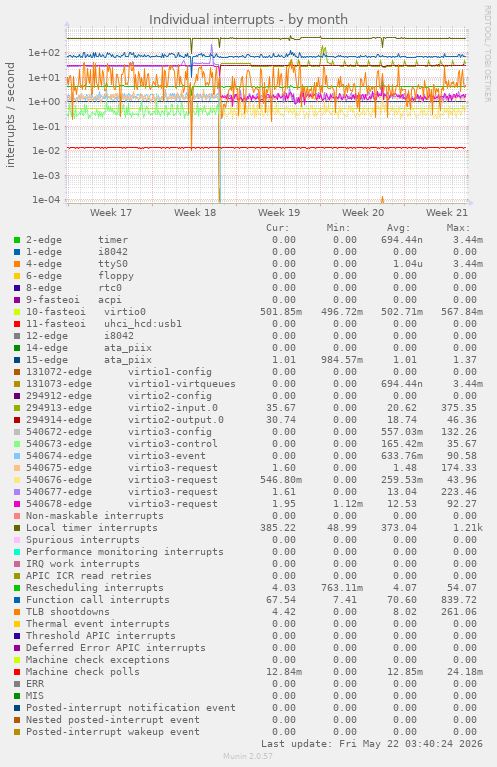Click the yellow-green 10-fasteoi virtio0 legend swatch
Screen dimensions: 497x767
[x=17, y=312]
